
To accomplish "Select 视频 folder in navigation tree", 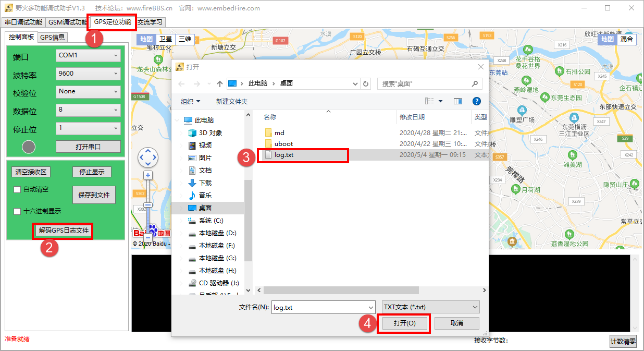I will [205, 146].
